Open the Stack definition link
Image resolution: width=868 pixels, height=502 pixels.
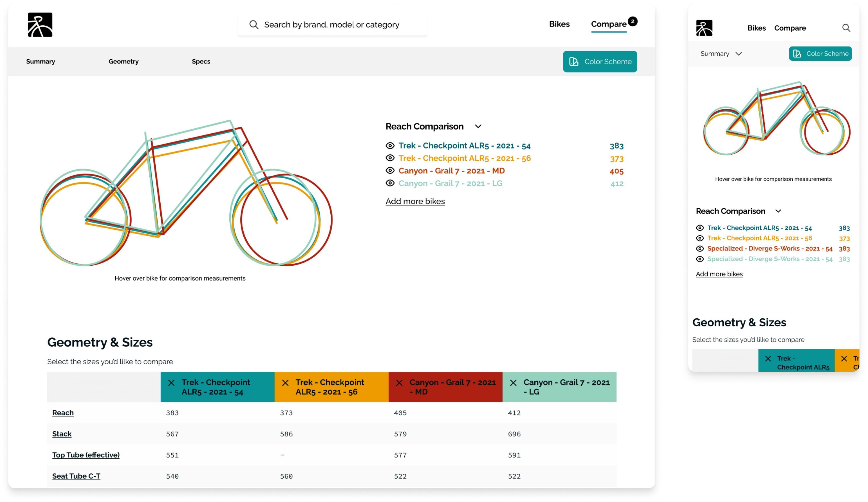(62, 434)
